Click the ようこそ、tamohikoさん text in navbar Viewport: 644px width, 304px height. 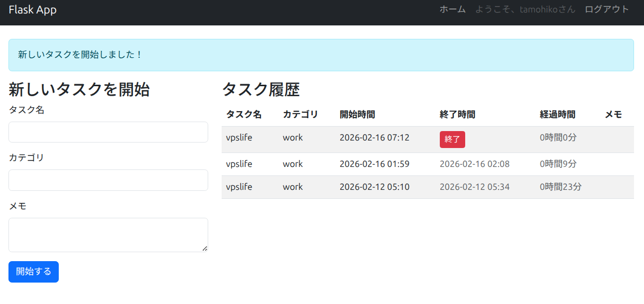tap(525, 9)
